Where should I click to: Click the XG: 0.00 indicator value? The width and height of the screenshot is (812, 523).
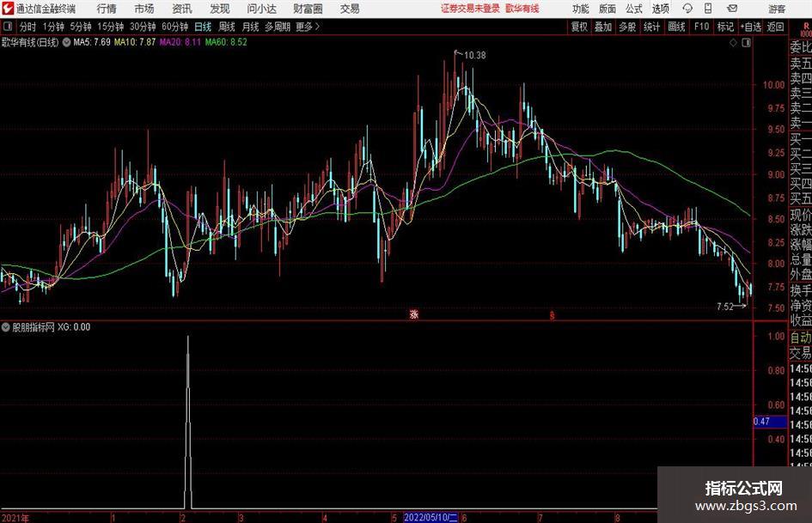pos(74,327)
